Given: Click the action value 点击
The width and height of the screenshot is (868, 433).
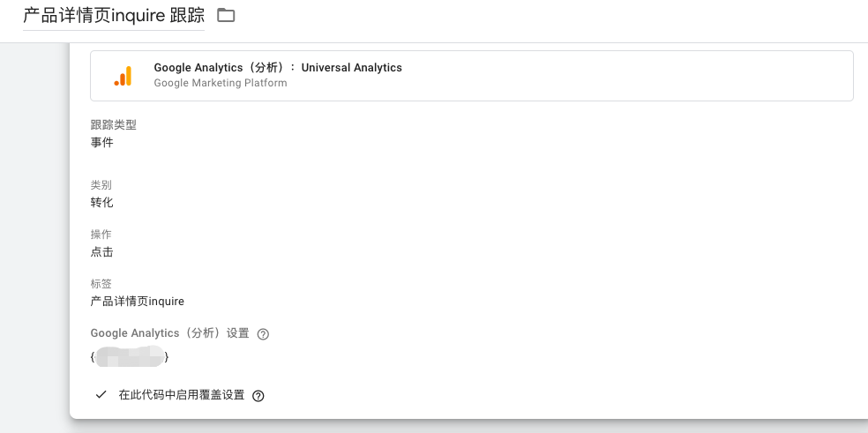Looking at the screenshot, I should (102, 251).
